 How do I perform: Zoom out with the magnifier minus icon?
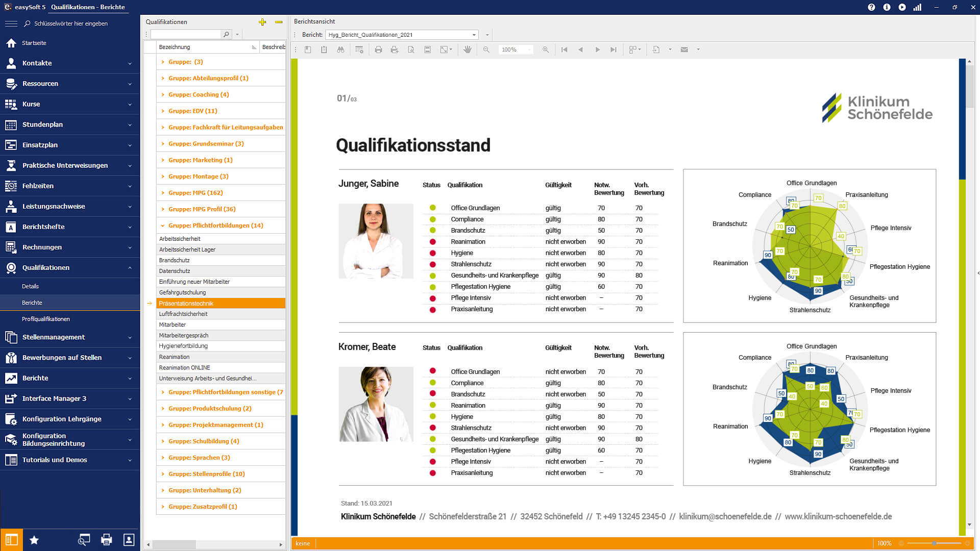[x=486, y=49]
